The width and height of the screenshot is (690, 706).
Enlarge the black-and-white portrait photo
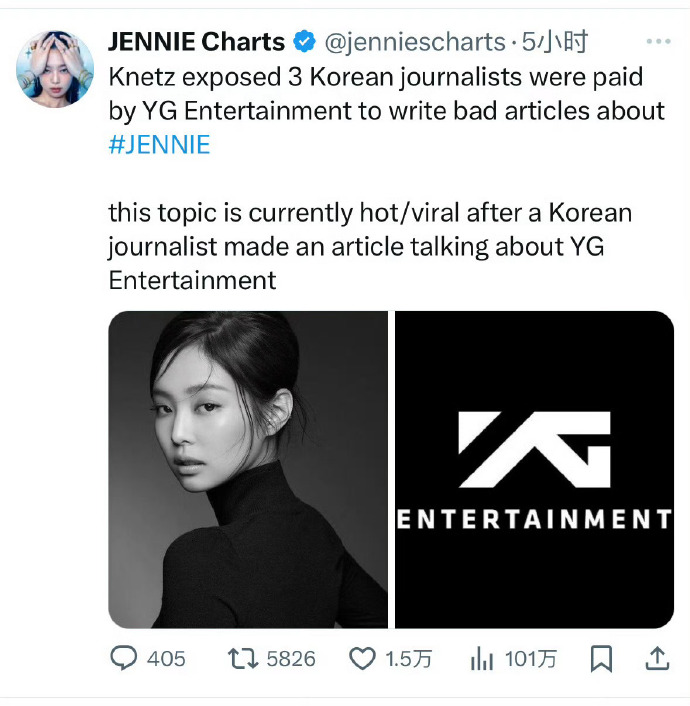[248, 469]
